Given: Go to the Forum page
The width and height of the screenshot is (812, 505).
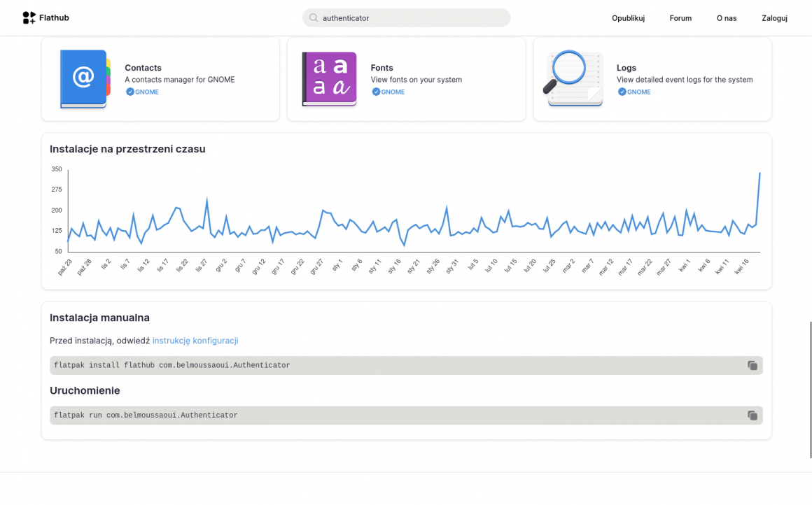Looking at the screenshot, I should tap(680, 18).
